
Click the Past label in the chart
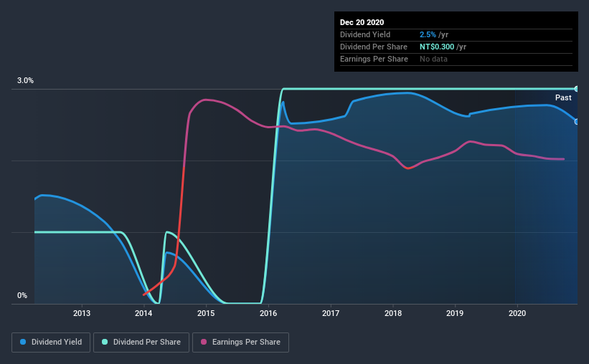pyautogui.click(x=563, y=97)
